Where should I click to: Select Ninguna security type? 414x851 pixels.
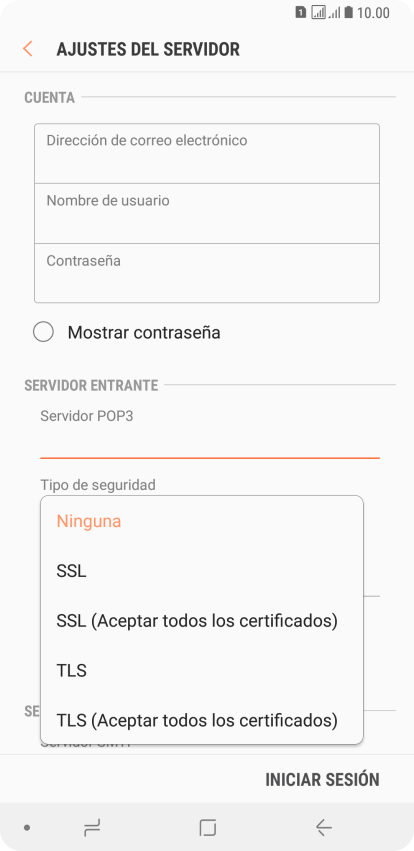click(x=202, y=521)
